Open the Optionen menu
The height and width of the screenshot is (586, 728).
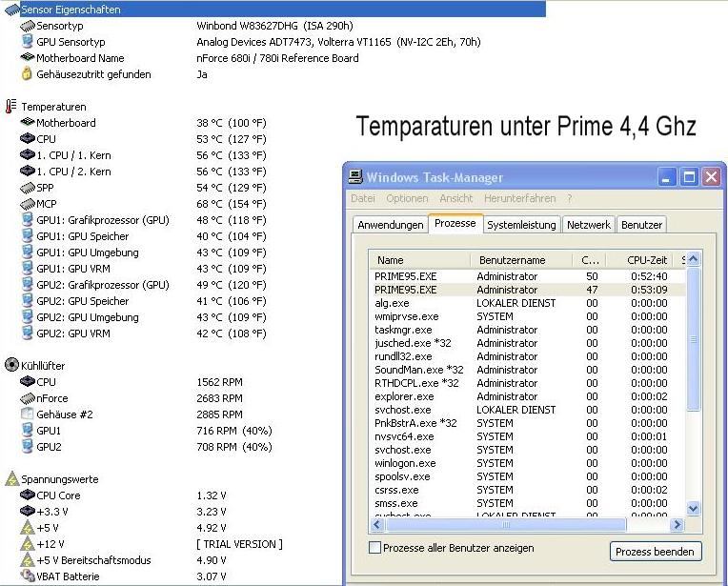[407, 198]
